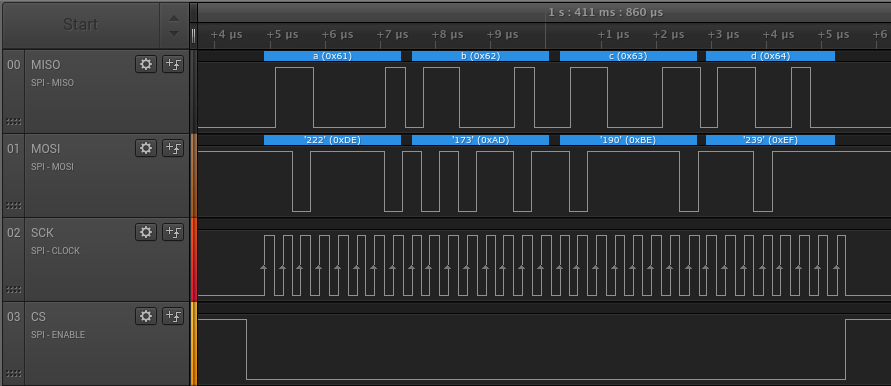Click the down arrow beside Start
This screenshot has width=891, height=386.
(174, 34)
